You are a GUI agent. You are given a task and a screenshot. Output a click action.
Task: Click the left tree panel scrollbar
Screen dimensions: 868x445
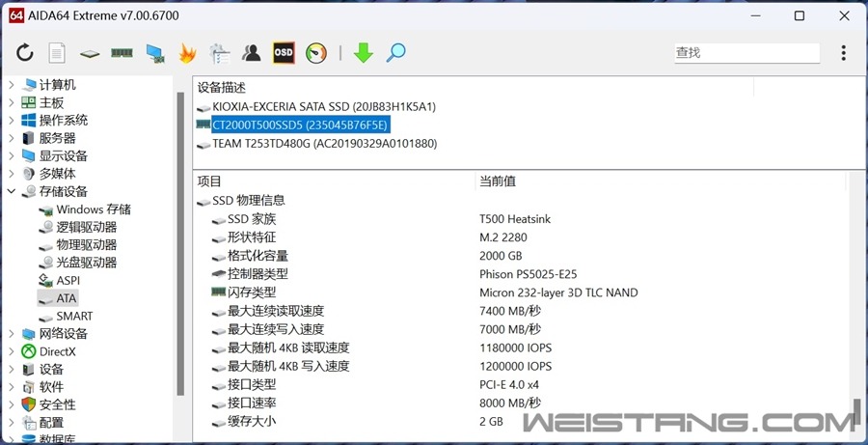click(180, 244)
